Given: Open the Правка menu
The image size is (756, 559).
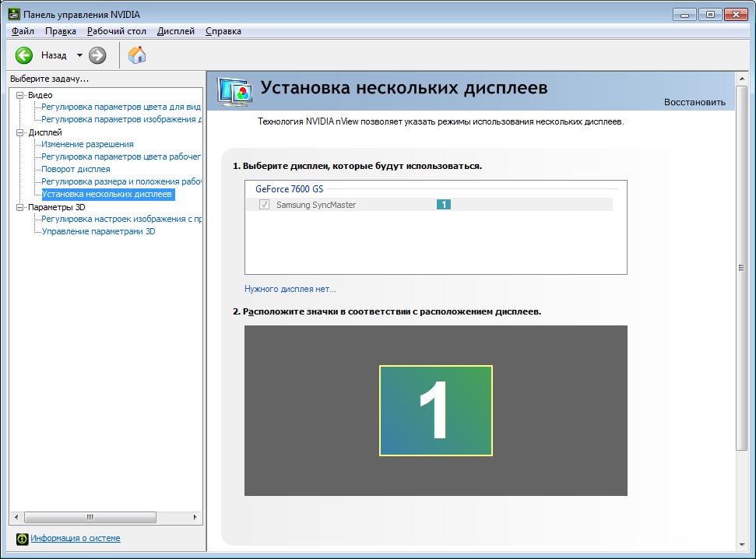Looking at the screenshot, I should 61,31.
